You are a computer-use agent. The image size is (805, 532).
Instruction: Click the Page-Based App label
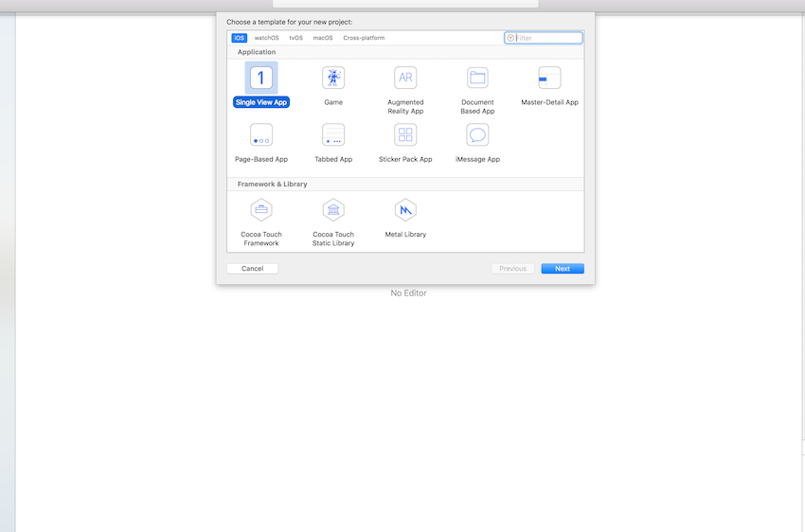(261, 160)
